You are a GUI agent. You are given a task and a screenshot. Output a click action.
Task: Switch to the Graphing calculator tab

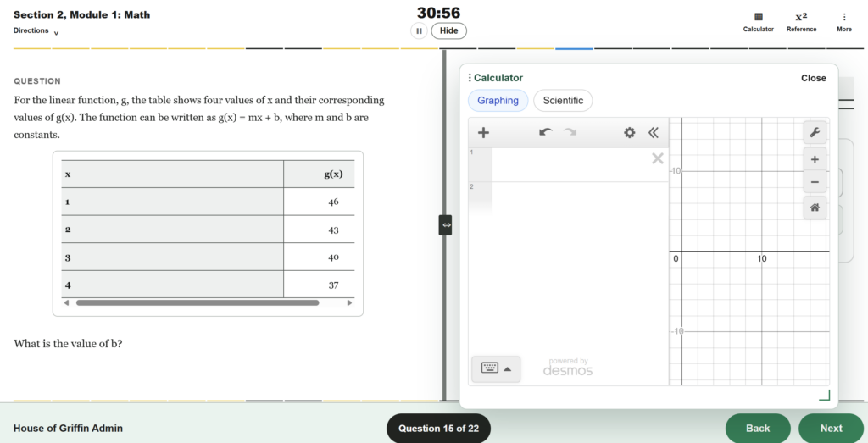pyautogui.click(x=498, y=101)
